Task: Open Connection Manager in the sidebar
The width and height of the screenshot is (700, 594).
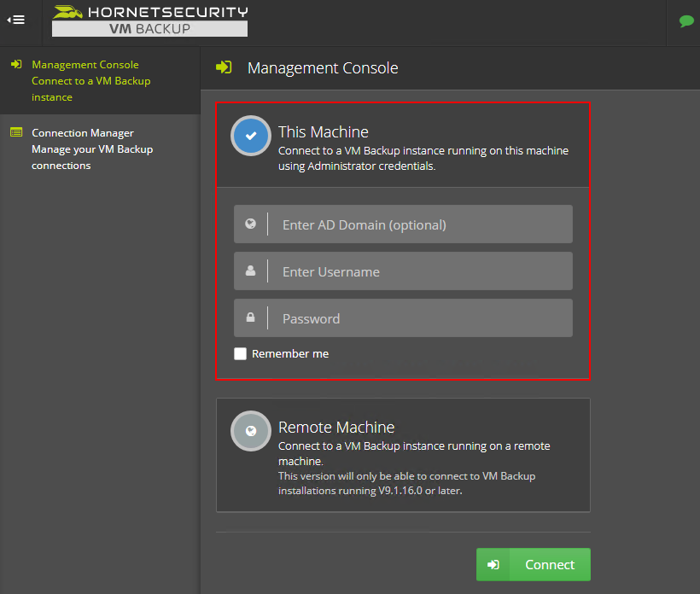Action: tap(100, 149)
